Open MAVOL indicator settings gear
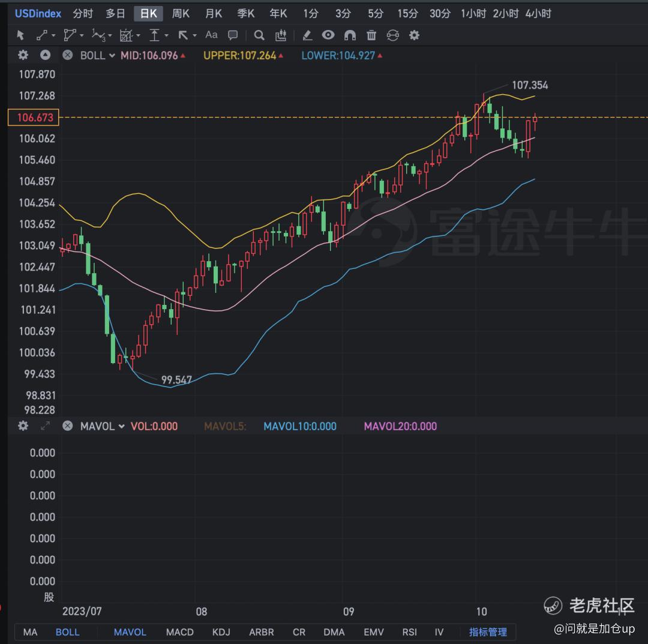The image size is (648, 644). [23, 426]
